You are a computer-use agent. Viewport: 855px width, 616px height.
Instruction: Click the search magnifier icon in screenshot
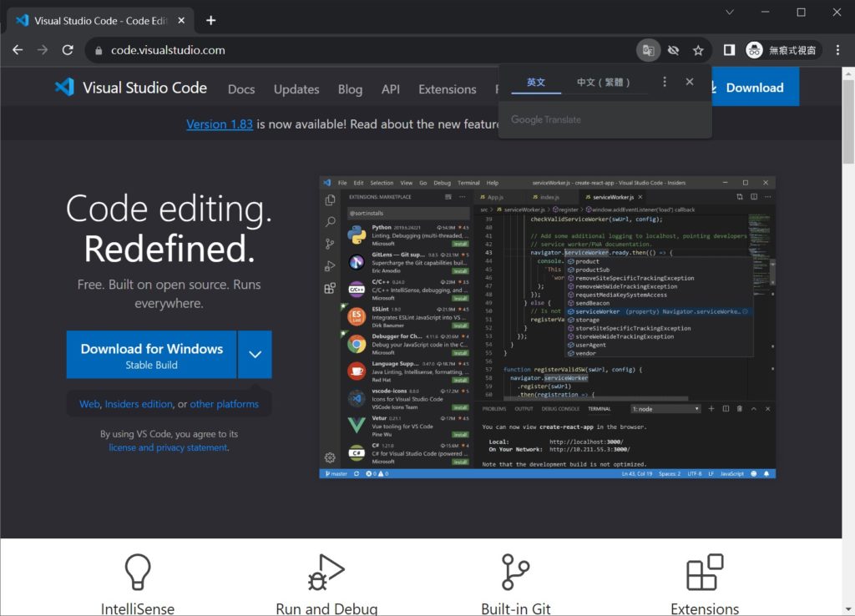click(330, 222)
